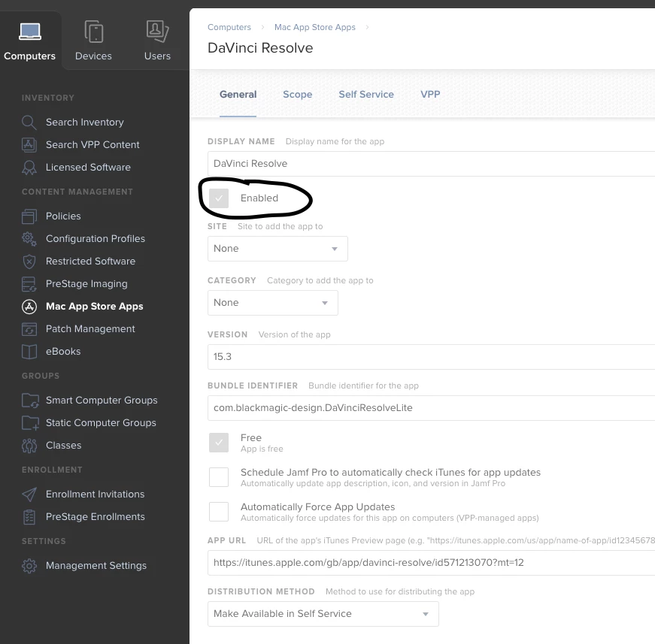This screenshot has height=644, width=655.
Task: Open Configuration Profiles page
Action: 96,239
